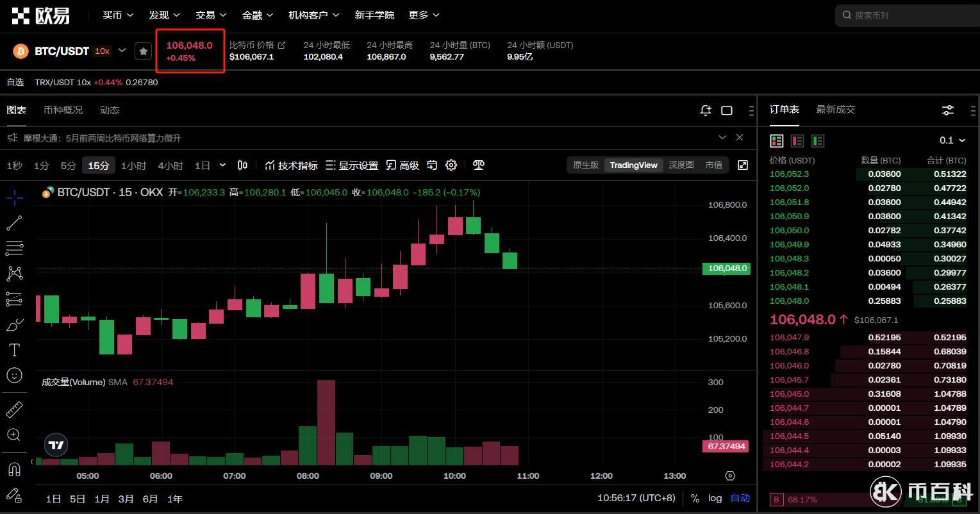Image resolution: width=980 pixels, height=514 pixels.
Task: Open 技术指标 indicators panel
Action: coord(291,165)
